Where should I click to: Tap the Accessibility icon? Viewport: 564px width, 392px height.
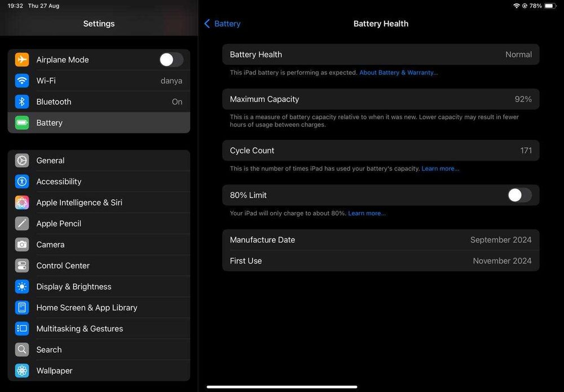[x=22, y=182]
